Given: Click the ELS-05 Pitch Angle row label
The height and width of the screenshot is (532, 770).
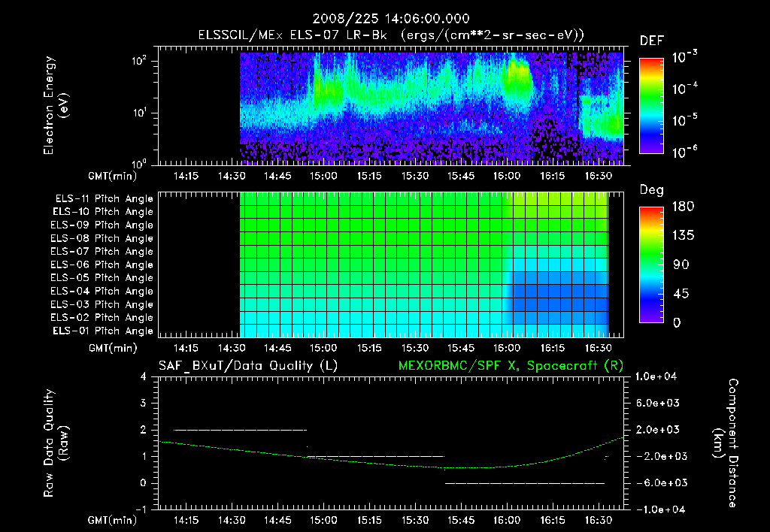Looking at the screenshot, I should click(x=102, y=278).
